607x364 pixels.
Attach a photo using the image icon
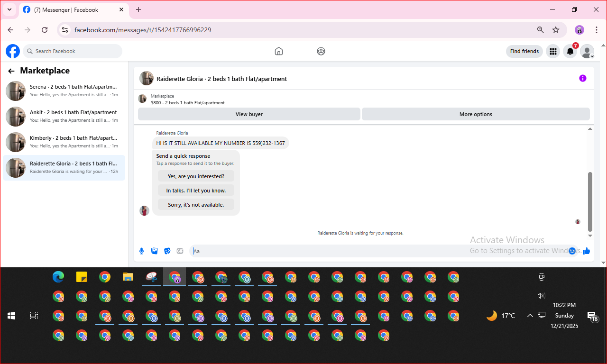[154, 251]
